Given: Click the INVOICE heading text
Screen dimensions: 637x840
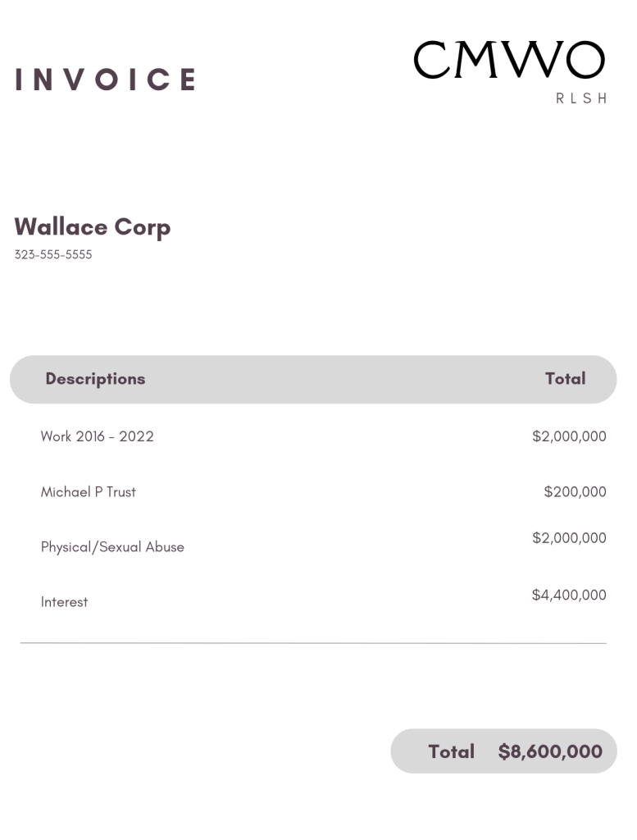Looking at the screenshot, I should coord(105,80).
